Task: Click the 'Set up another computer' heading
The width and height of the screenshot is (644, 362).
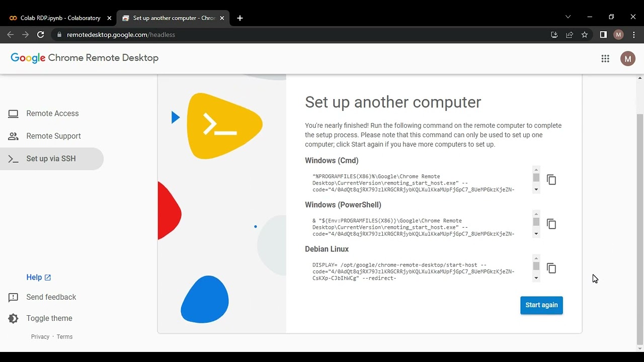Action: (393, 102)
